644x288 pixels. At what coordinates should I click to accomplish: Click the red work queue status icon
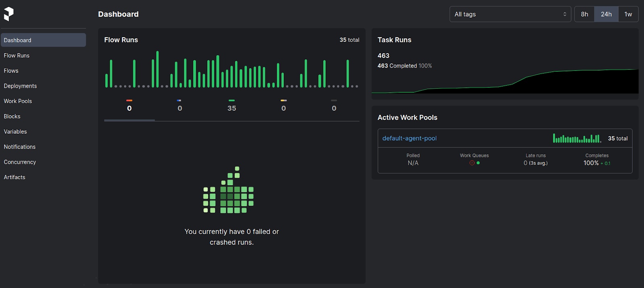(x=472, y=163)
